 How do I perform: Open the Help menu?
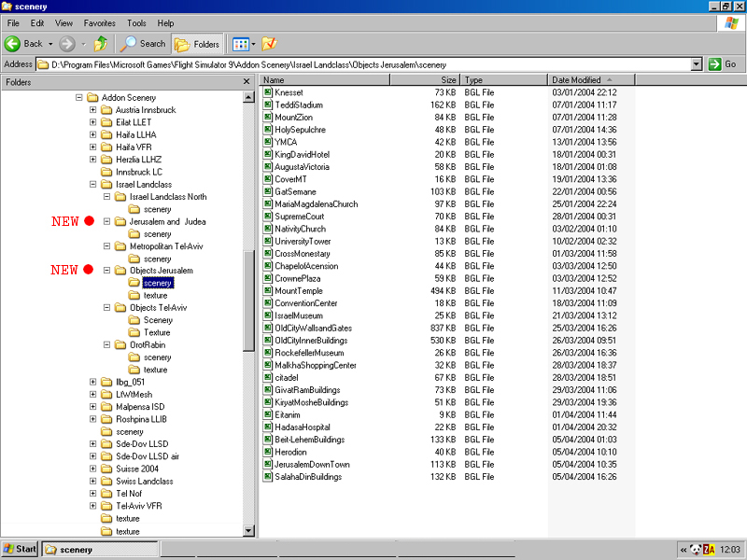166,22
